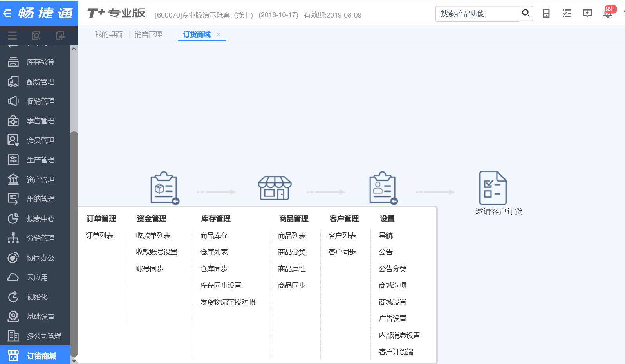This screenshot has width=625, height=364.
Task: Open 仓库列表 link
Action: (214, 252)
